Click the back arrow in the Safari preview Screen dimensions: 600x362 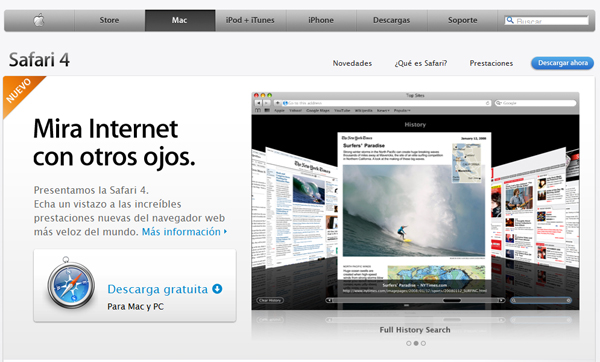(x=259, y=103)
